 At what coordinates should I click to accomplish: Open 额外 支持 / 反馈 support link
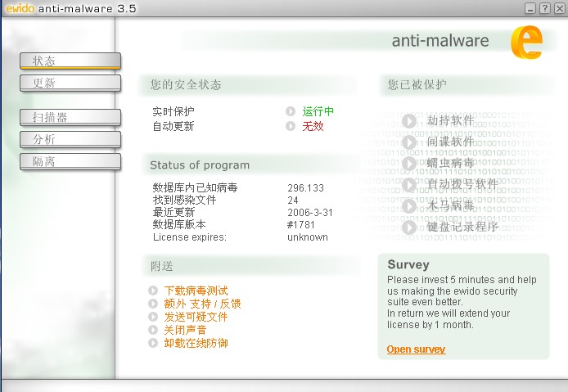(202, 304)
